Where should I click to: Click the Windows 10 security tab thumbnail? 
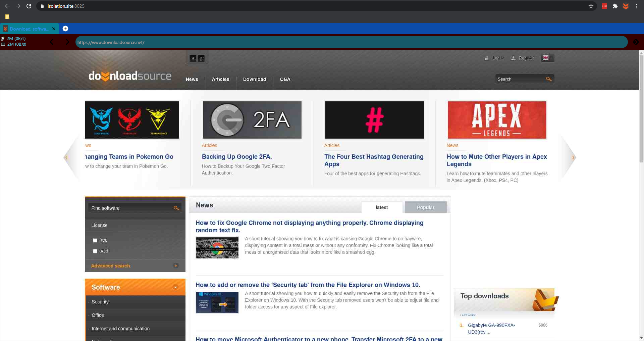coord(217,302)
